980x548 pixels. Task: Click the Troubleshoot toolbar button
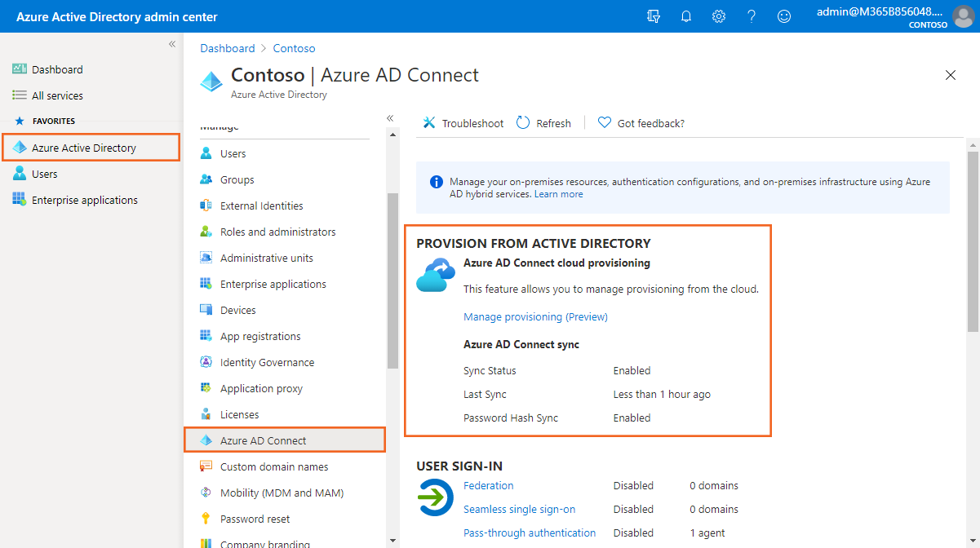click(x=463, y=123)
